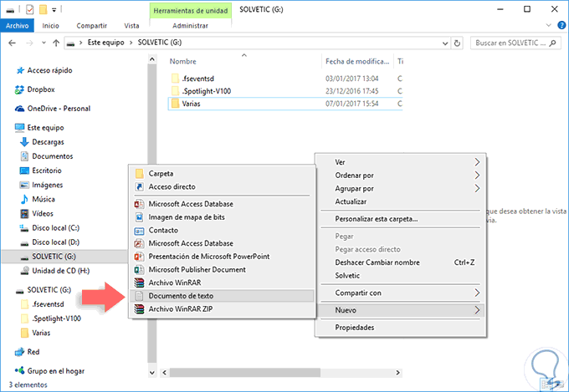
Task: Sort files by the Nombre column header
Action: (182, 61)
